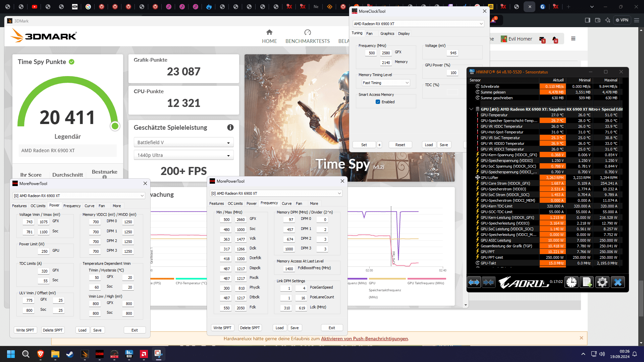This screenshot has height=362, width=644.
Task: Click the Power Limit GPU value field
Action: 44,251
